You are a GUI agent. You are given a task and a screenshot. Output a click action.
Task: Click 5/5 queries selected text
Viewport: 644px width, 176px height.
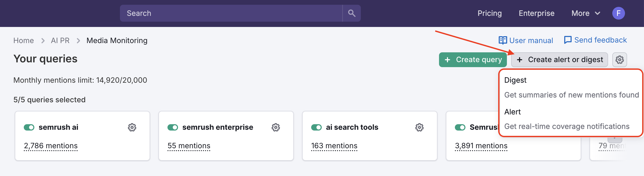tap(49, 100)
